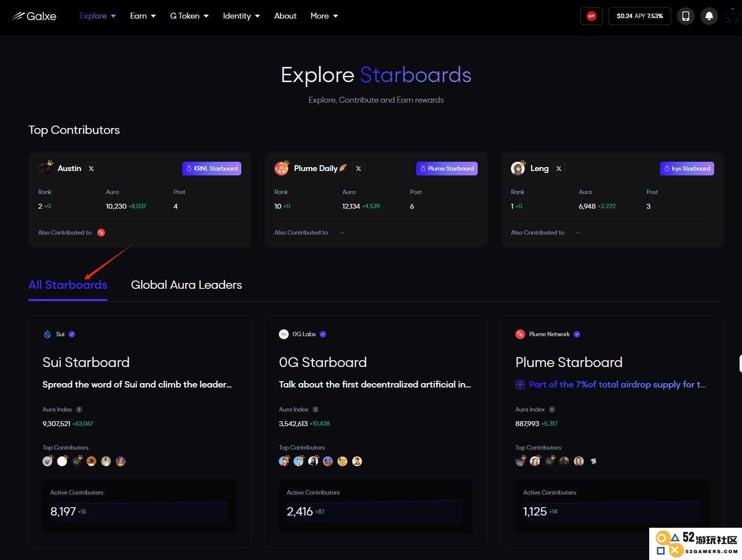
Task: Open the notifications bell
Action: (709, 16)
